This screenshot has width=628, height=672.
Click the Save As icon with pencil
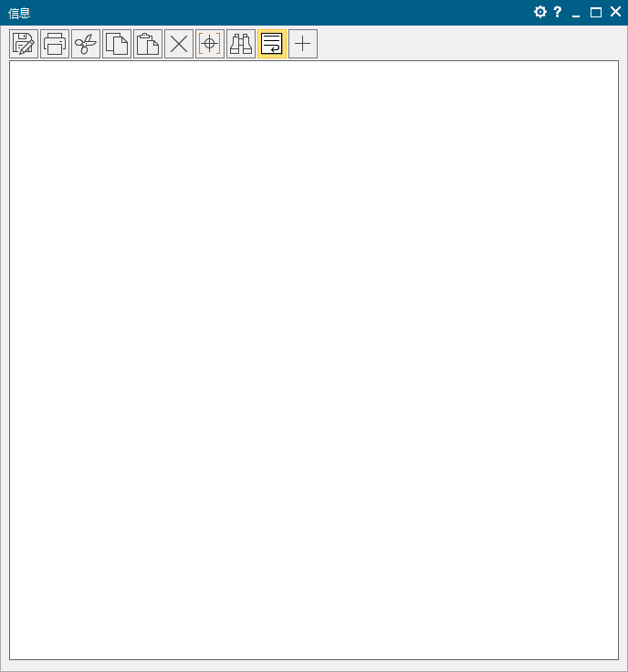click(24, 44)
